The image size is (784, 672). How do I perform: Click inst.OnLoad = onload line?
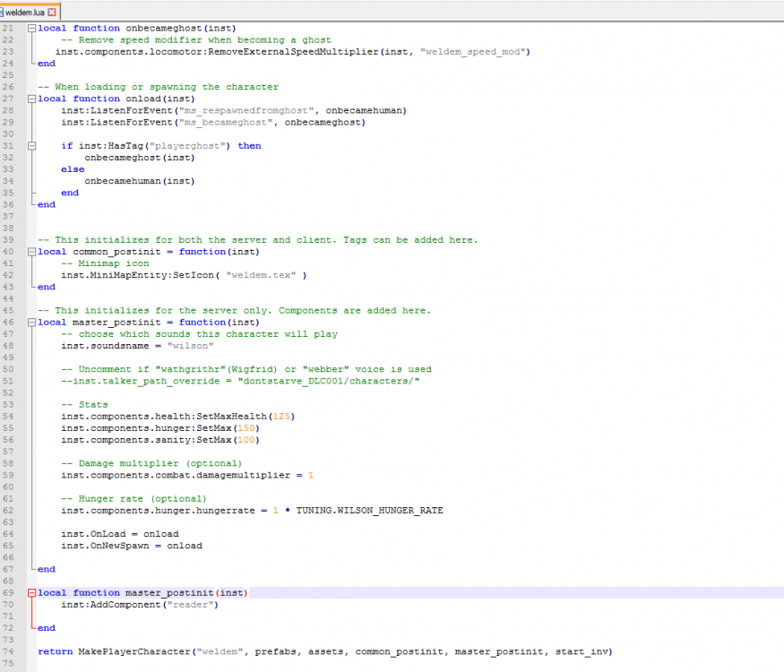120,534
